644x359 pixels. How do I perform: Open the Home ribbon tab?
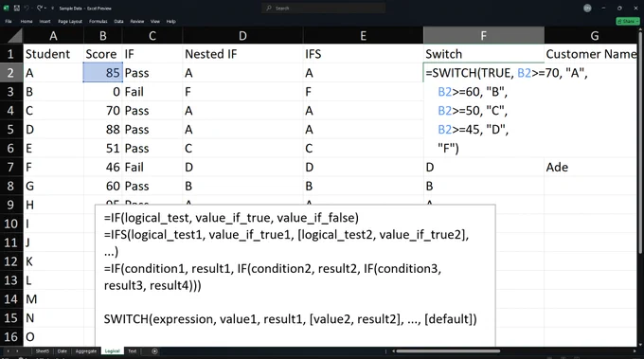pos(27,22)
